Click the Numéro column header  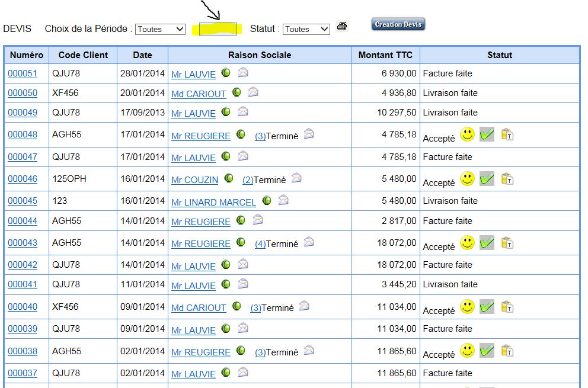(x=27, y=55)
